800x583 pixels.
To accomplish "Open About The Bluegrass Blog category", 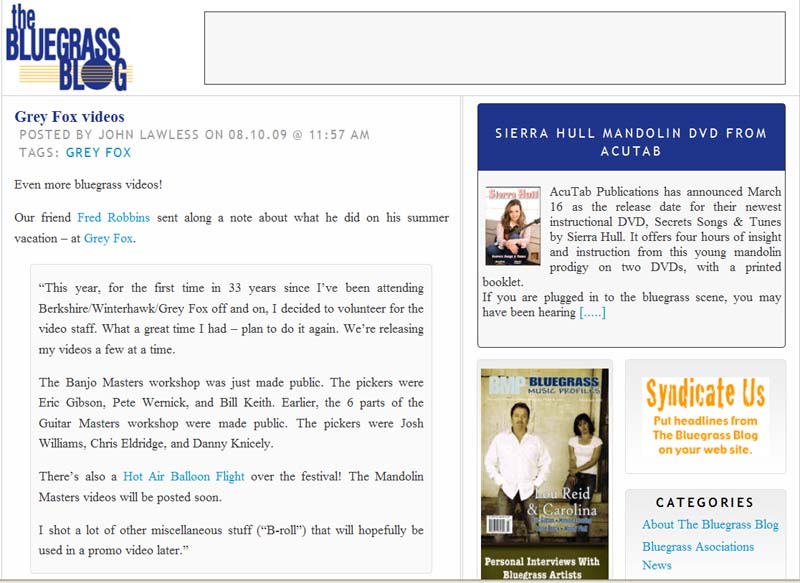I will tap(710, 525).
